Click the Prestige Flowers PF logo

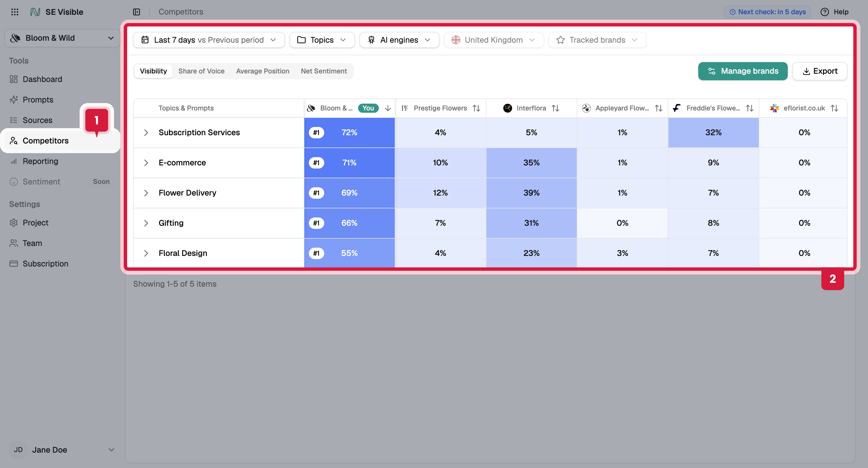tap(405, 108)
